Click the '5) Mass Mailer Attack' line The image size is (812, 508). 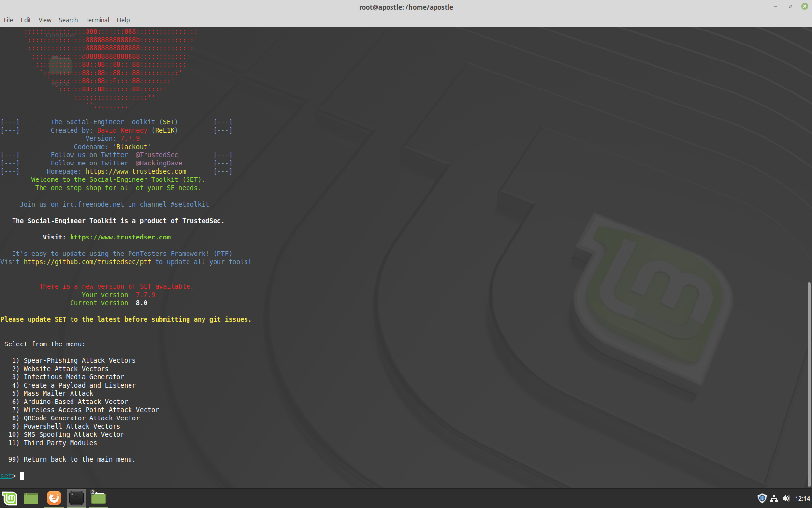53,394
